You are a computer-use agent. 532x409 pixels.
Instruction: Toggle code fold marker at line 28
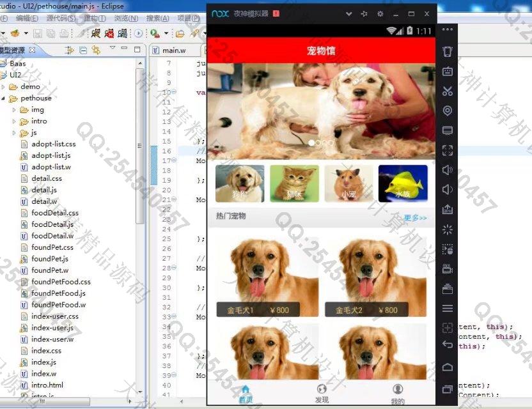click(x=174, y=267)
